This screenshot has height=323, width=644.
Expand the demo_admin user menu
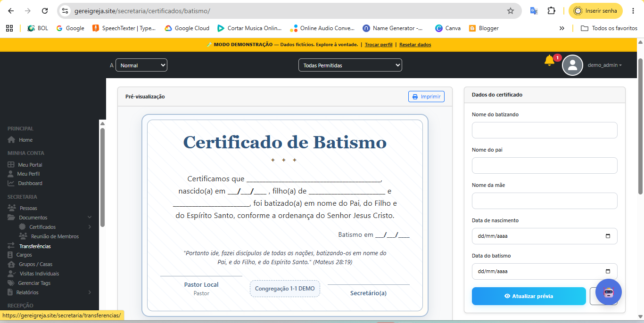605,65
